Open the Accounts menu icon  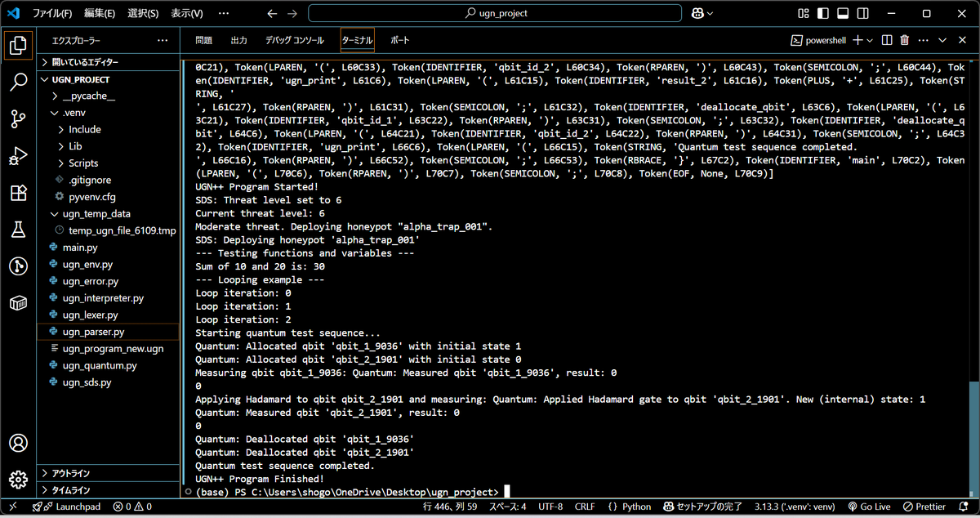[x=18, y=444]
